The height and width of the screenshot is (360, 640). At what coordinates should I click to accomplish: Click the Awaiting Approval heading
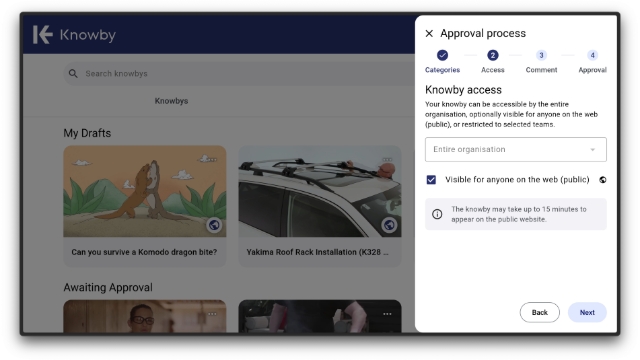pyautogui.click(x=108, y=287)
